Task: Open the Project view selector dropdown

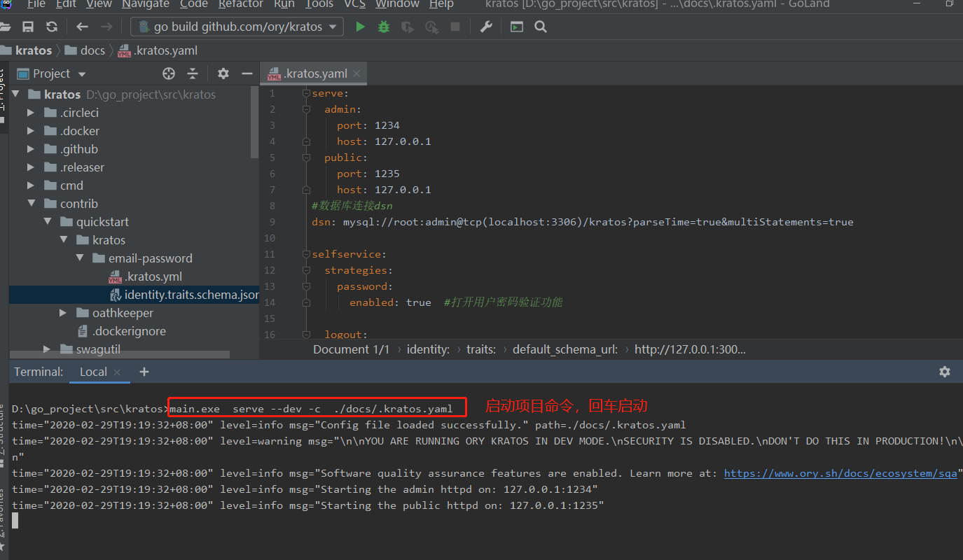Action: point(82,74)
